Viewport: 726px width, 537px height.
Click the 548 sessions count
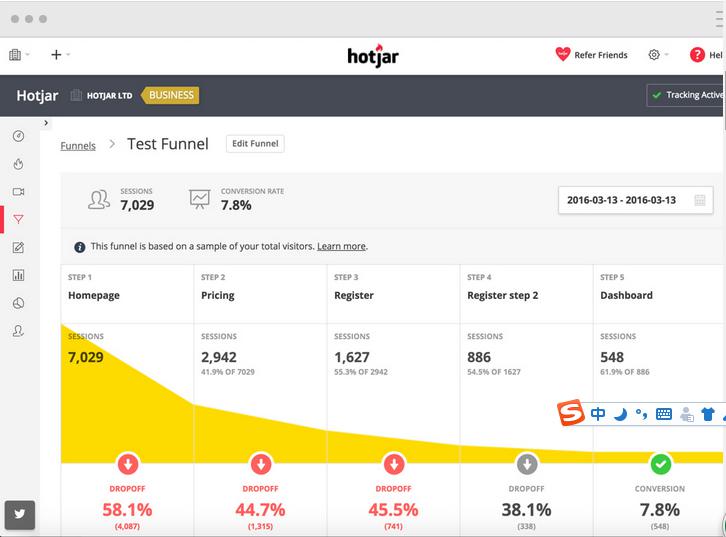click(x=612, y=357)
